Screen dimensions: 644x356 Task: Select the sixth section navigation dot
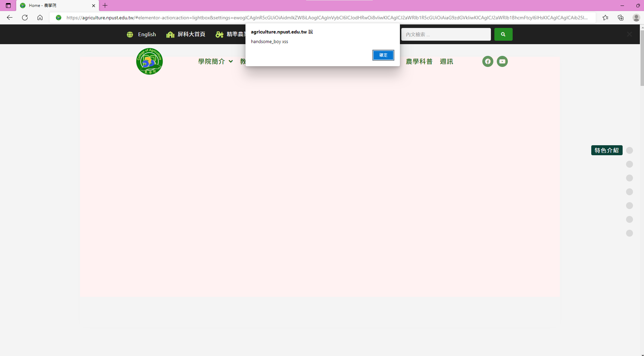tap(630, 219)
